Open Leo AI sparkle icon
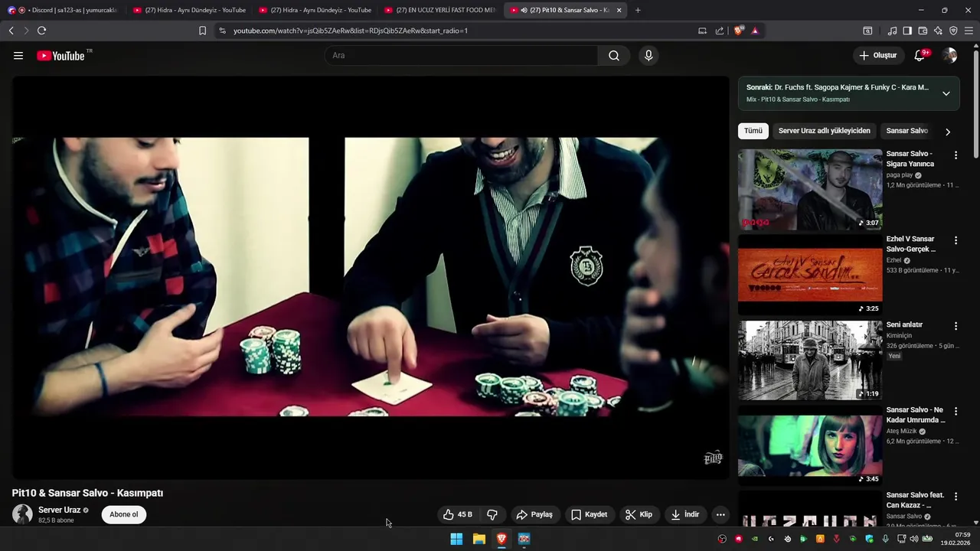Screen dimensions: 980x551 tap(938, 31)
